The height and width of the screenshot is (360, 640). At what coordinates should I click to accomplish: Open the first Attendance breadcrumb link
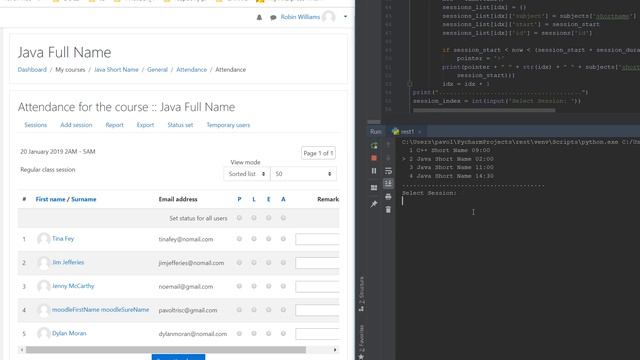tap(191, 70)
